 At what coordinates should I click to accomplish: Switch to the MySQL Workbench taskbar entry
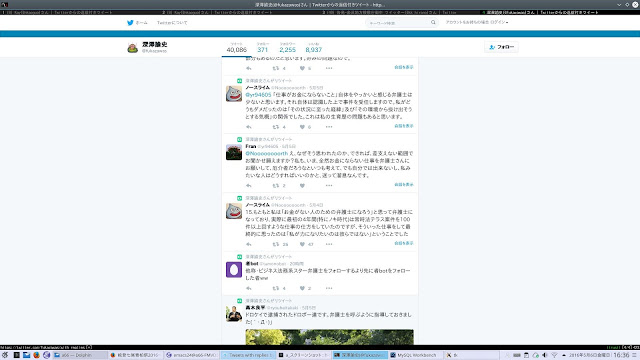tap(415, 355)
